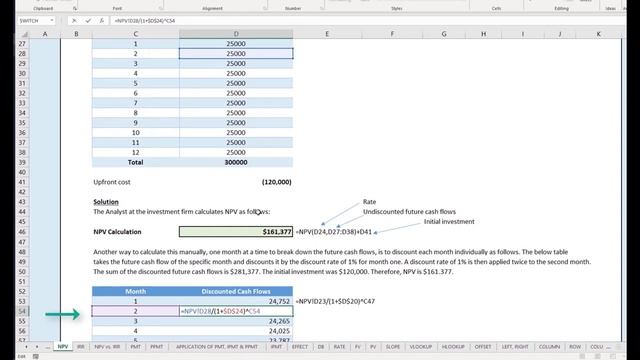Open the VLOOKUP sheet tab
Image resolution: width=640 pixels, height=360 pixels.
tap(420, 347)
